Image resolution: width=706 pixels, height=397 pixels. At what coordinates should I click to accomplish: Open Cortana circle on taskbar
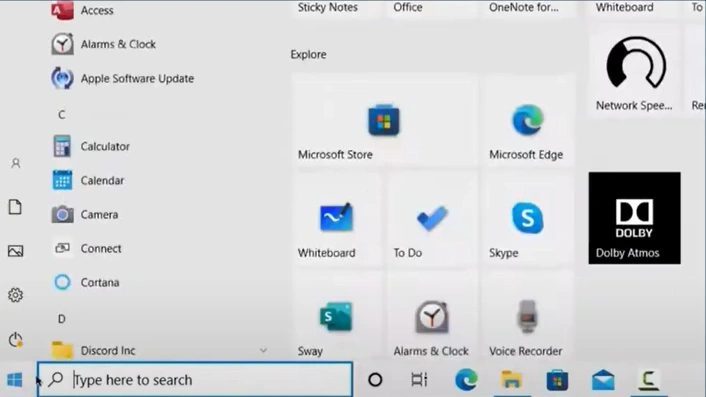[x=375, y=380]
